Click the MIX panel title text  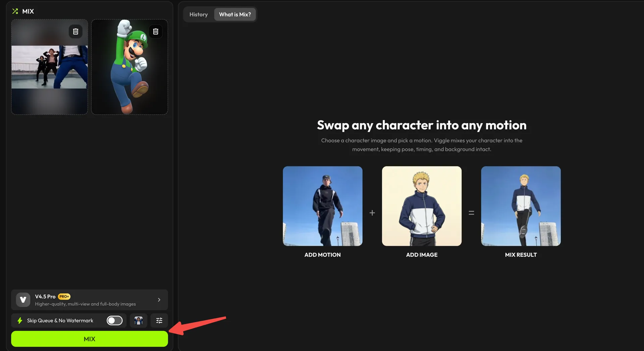pos(28,11)
